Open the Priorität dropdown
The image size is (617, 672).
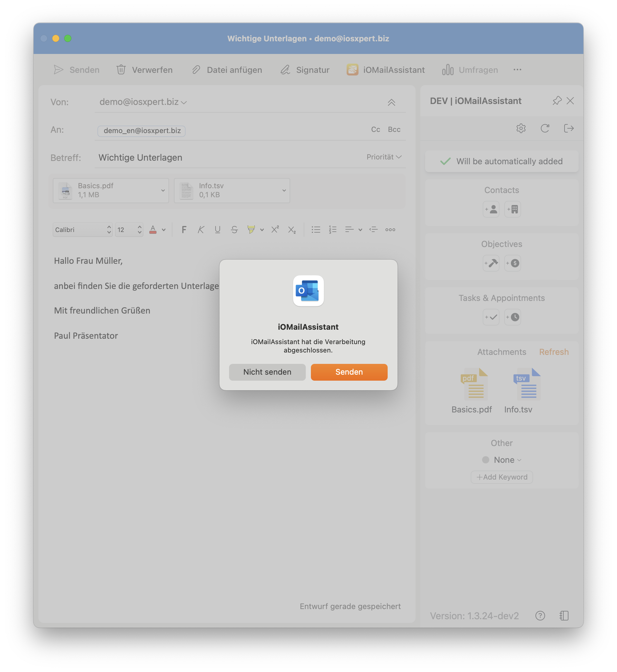coord(384,157)
